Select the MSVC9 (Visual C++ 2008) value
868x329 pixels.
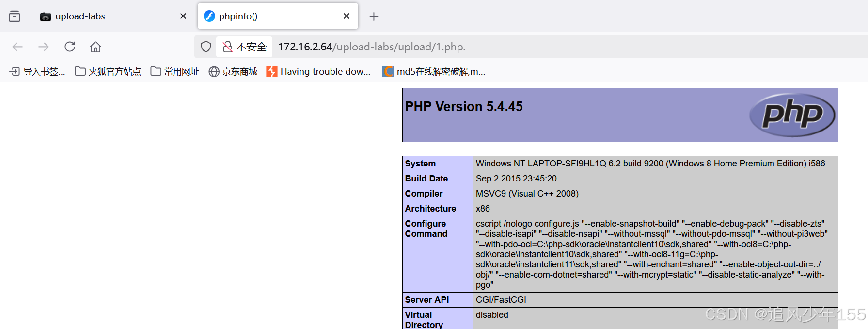527,194
